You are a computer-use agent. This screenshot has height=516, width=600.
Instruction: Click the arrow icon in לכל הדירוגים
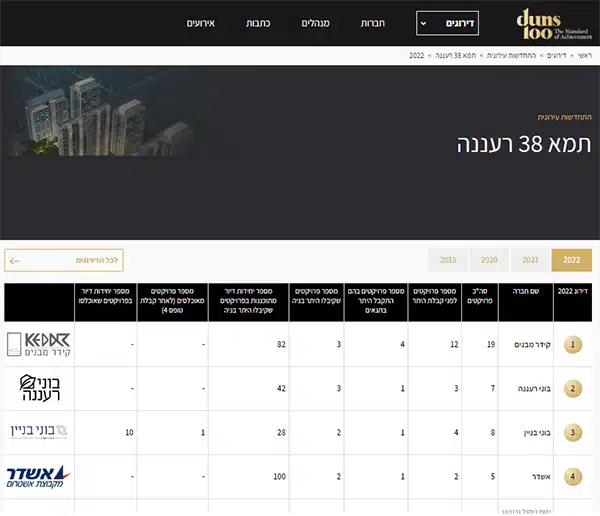[x=14, y=261]
